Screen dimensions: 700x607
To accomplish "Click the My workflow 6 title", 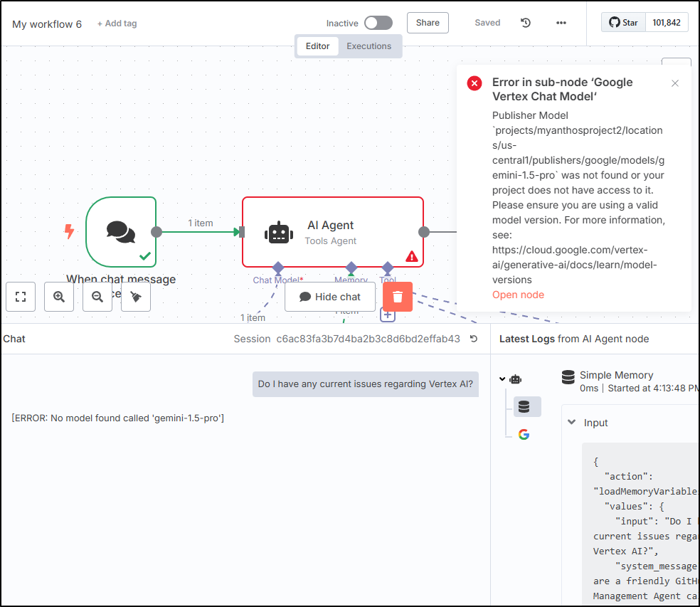I will [47, 24].
